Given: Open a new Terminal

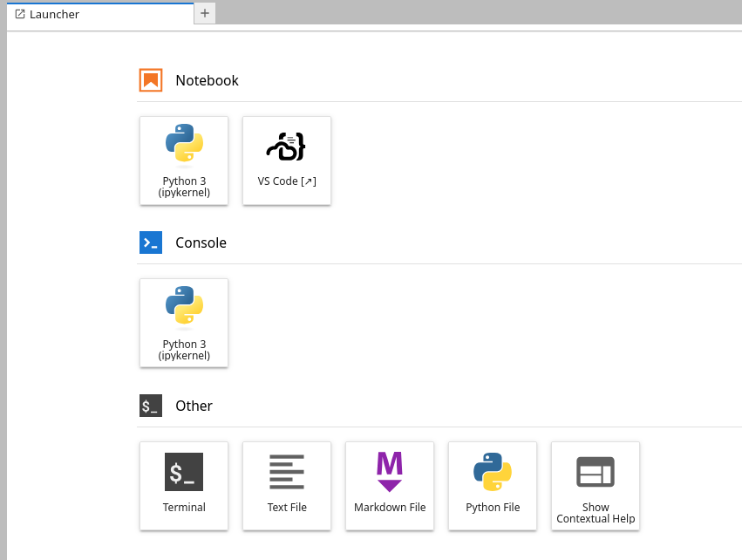Looking at the screenshot, I should (184, 486).
